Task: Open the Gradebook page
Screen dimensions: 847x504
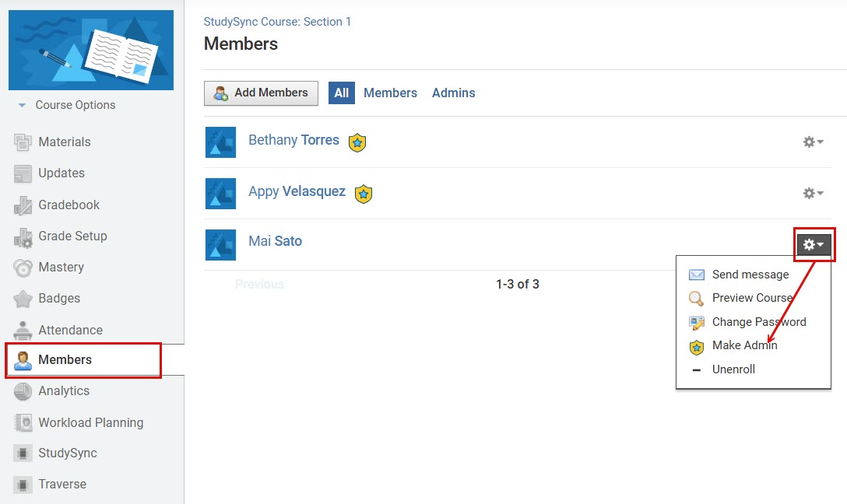Action: 69,205
